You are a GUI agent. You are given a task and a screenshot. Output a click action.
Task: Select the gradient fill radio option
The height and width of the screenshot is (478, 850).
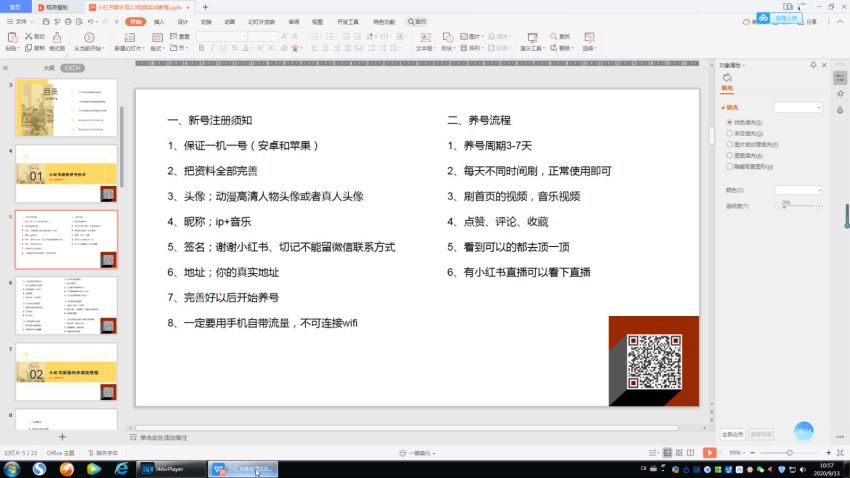click(730, 133)
